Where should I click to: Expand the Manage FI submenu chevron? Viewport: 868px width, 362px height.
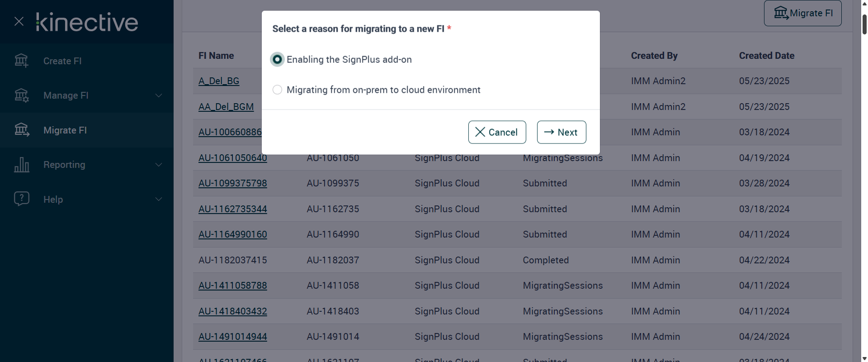click(x=159, y=95)
